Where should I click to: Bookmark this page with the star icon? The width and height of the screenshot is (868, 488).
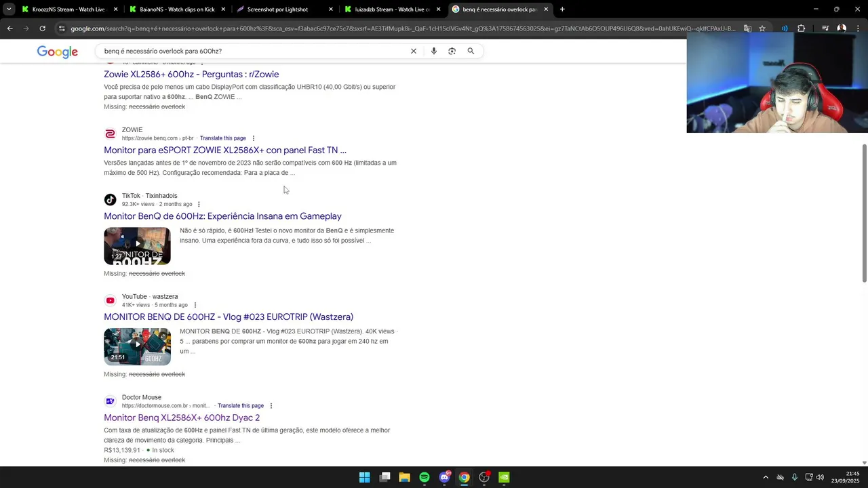(x=762, y=28)
